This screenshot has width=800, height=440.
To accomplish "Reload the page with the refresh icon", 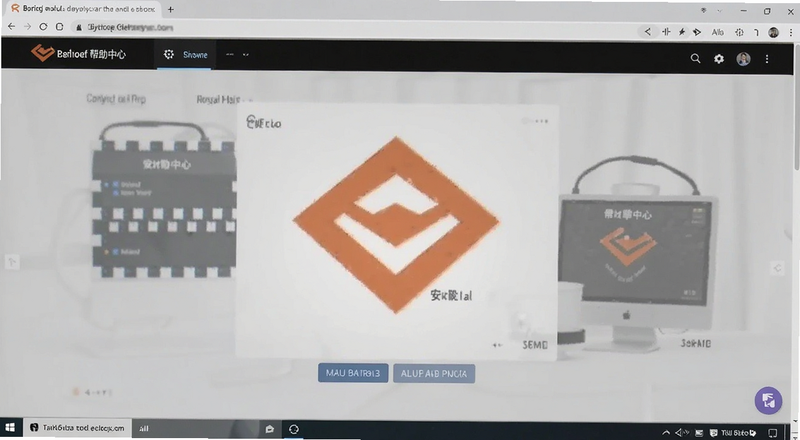I will coord(43,27).
